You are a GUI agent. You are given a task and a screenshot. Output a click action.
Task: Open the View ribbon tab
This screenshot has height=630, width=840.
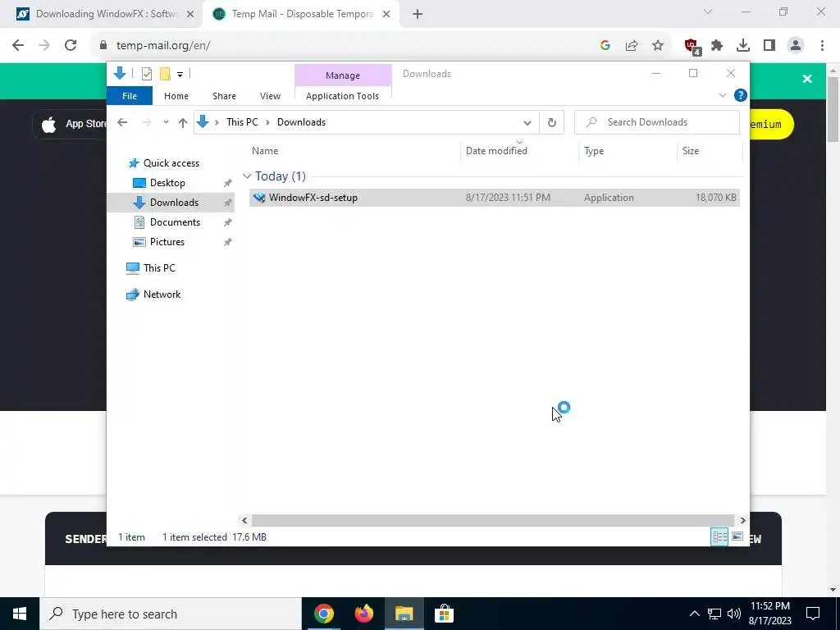coord(270,96)
